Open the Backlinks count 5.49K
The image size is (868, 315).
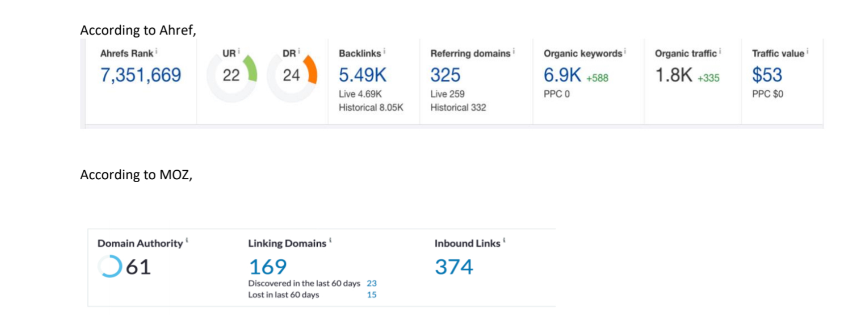pyautogui.click(x=363, y=75)
